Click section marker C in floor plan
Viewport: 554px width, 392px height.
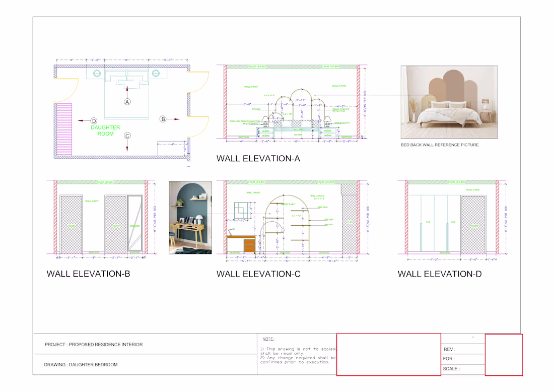[127, 136]
